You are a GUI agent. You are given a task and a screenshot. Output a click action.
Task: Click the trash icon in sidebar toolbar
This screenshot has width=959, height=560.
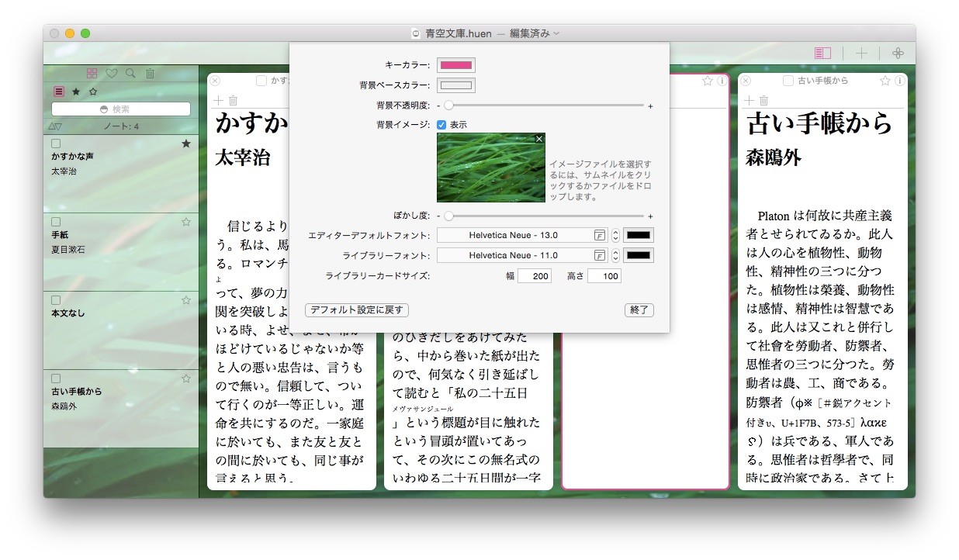click(x=150, y=73)
